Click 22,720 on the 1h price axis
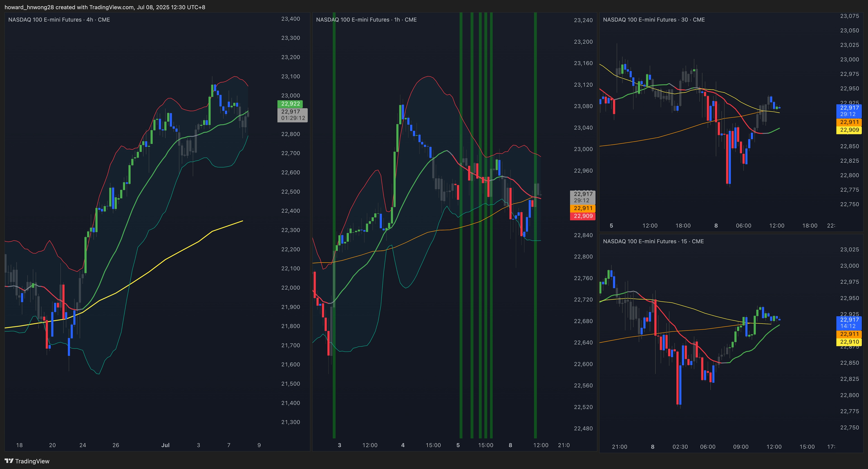Screen dimensions: 868x469 583,299
